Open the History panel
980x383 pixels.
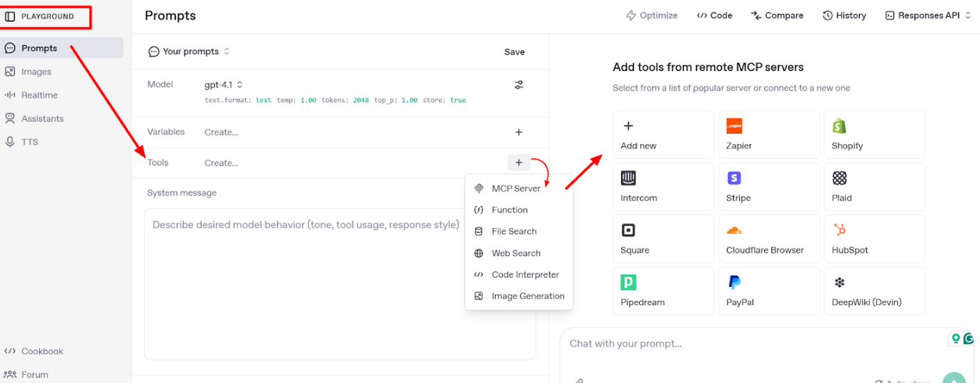point(844,15)
